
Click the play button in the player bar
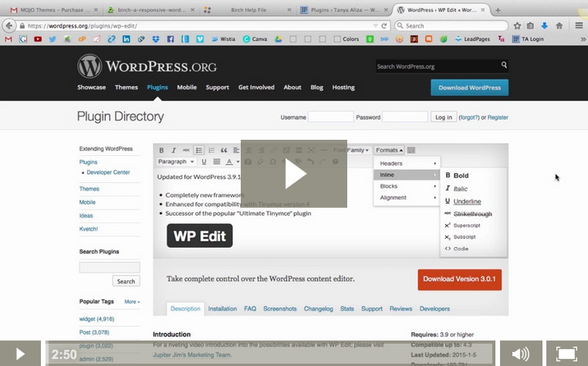pyautogui.click(x=20, y=354)
